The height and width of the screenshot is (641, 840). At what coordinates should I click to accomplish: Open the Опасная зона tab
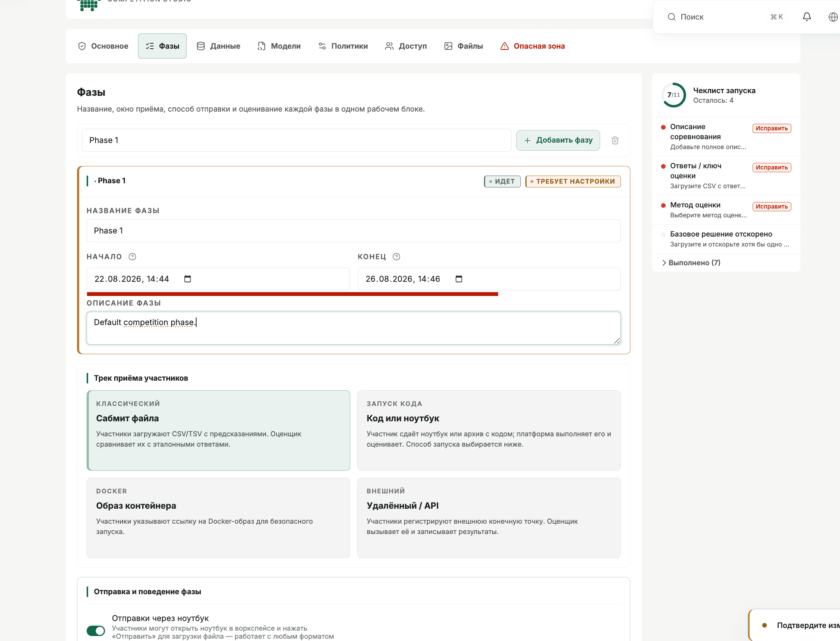(533, 46)
